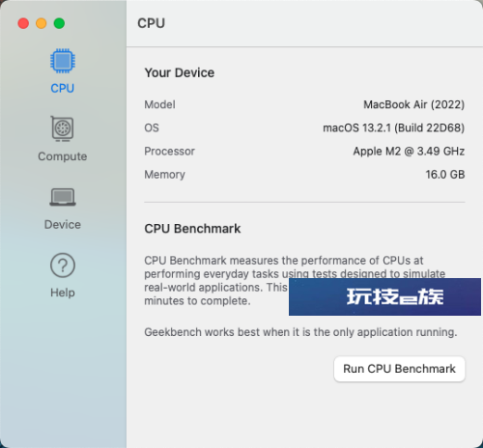Click the Apple M2 @ 3.49 GHz value
Screen dimensions: 483x448
coord(409,152)
